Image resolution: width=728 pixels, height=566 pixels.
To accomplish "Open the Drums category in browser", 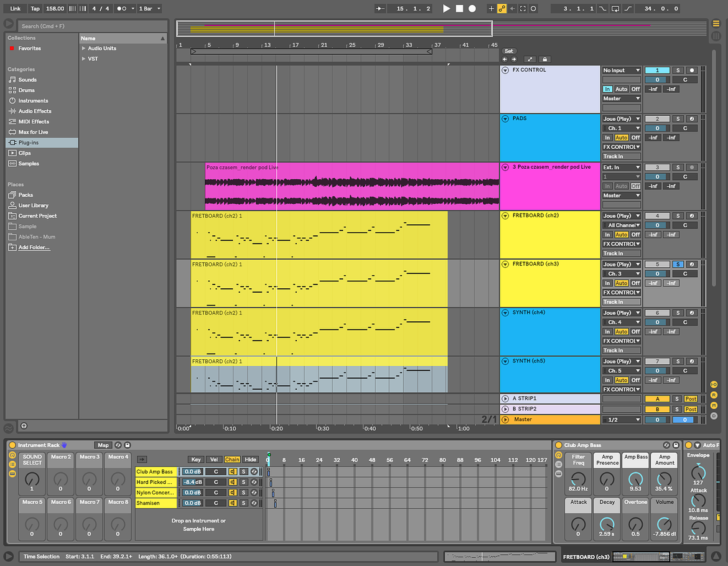I will coord(27,90).
